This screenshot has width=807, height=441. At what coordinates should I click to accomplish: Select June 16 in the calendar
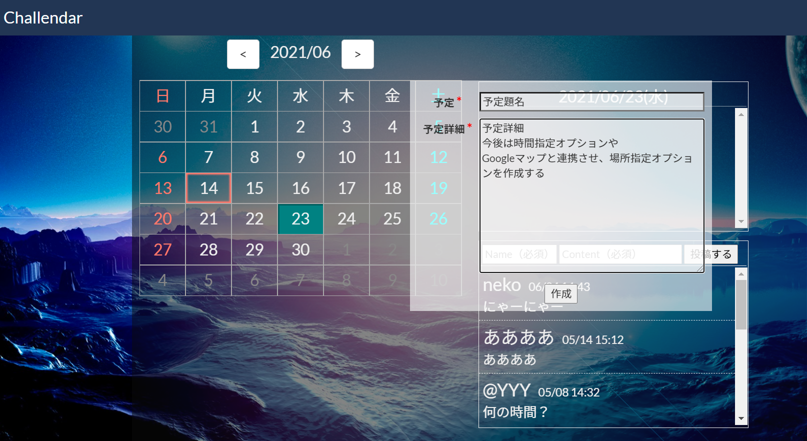pyautogui.click(x=301, y=188)
